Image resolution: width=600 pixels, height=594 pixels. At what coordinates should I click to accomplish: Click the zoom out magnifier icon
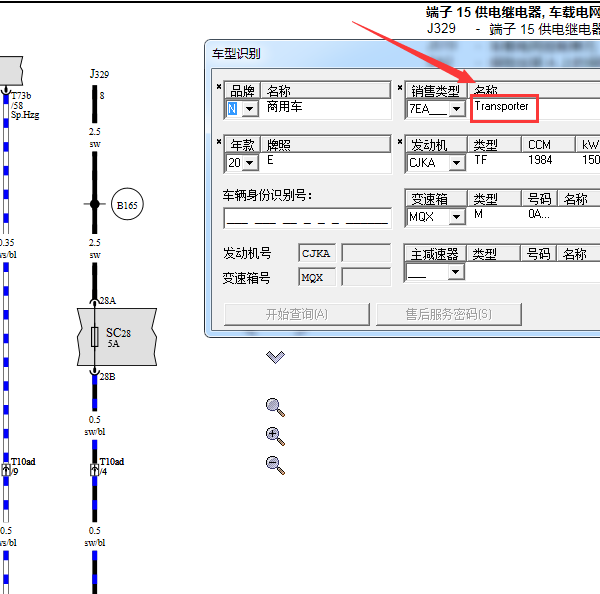coord(275,465)
